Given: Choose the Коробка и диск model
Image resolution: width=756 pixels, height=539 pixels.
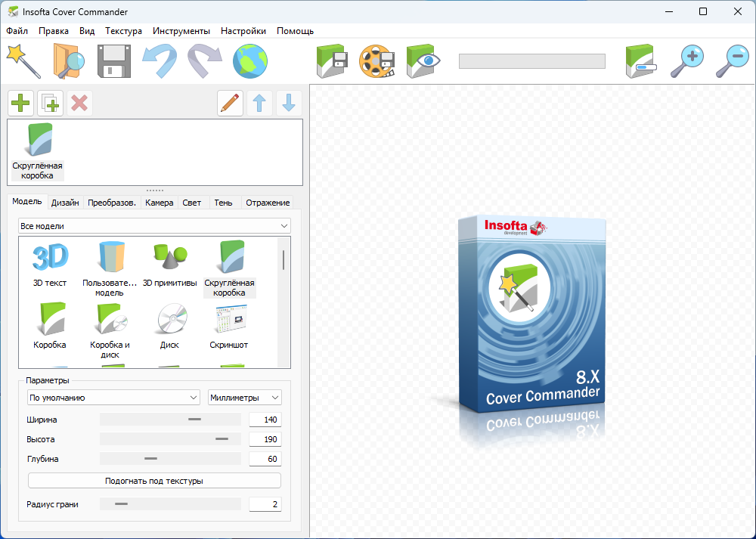Looking at the screenshot, I should coord(110,330).
